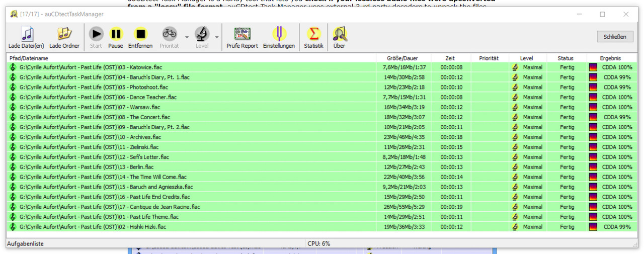Sort by Status column header
Image resolution: width=644 pixels, height=254 pixels.
pyautogui.click(x=566, y=58)
